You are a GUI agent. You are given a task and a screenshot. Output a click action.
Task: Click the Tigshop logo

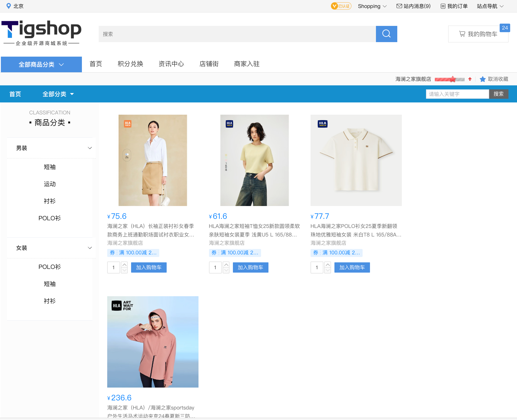[42, 32]
